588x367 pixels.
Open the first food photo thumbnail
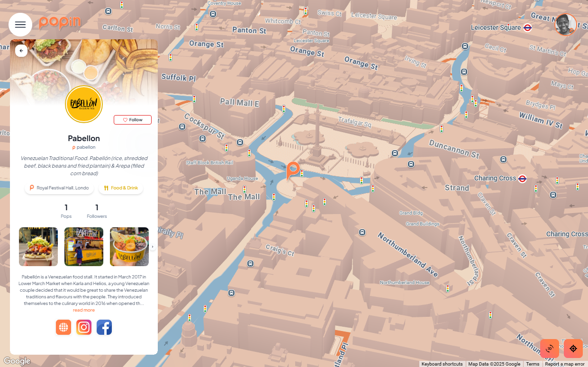tap(38, 247)
